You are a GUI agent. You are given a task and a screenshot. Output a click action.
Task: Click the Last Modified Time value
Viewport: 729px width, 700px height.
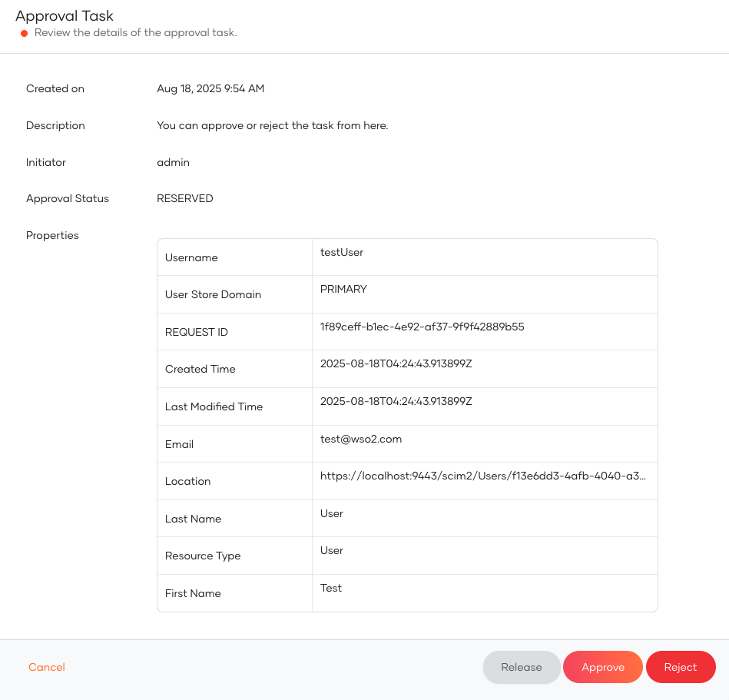click(396, 401)
